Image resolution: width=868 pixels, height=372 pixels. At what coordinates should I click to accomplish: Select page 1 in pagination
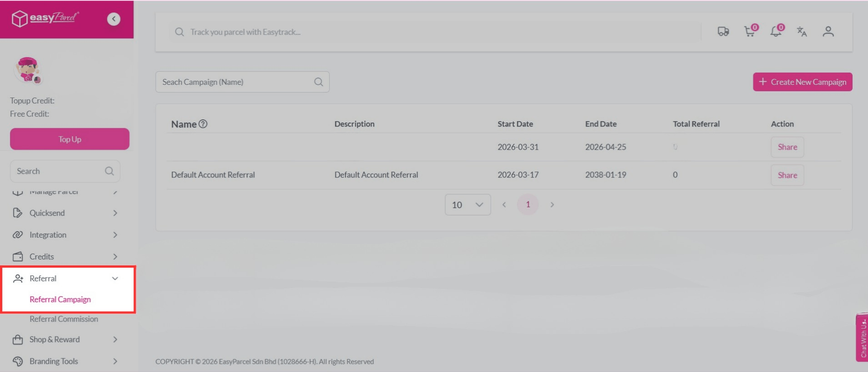528,205
